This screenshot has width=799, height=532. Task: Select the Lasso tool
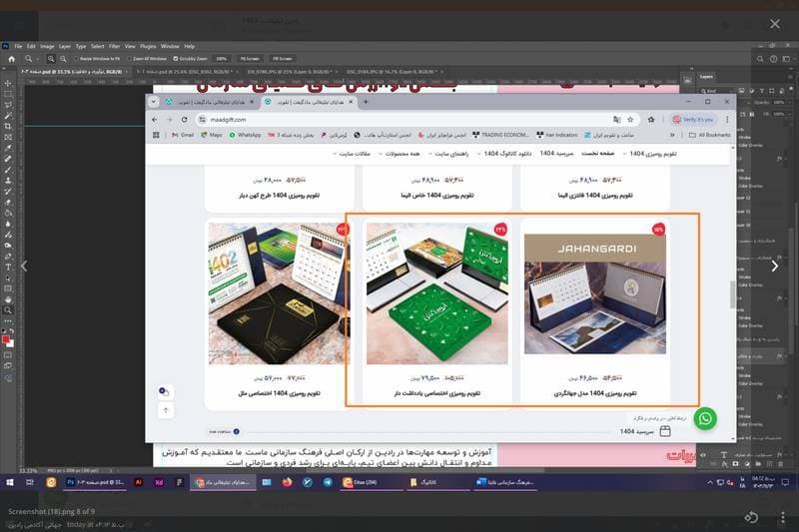coord(8,105)
